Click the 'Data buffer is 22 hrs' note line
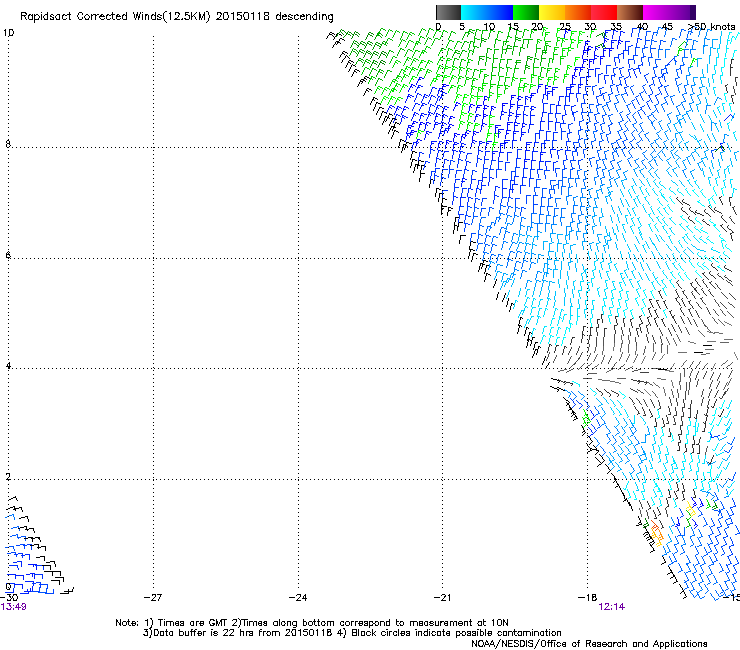 click(x=352, y=633)
